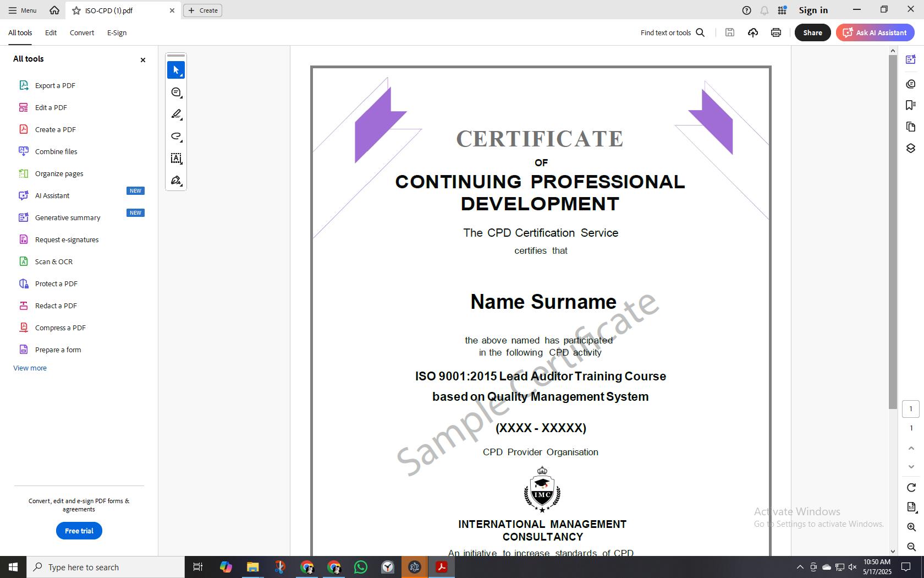924x578 pixels.
Task: Open page display settings icon
Action: [911, 507]
